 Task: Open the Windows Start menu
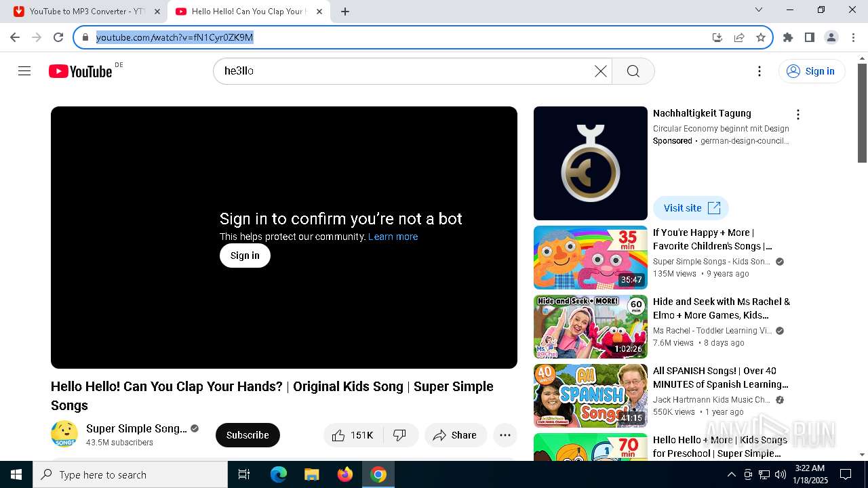click(x=16, y=474)
